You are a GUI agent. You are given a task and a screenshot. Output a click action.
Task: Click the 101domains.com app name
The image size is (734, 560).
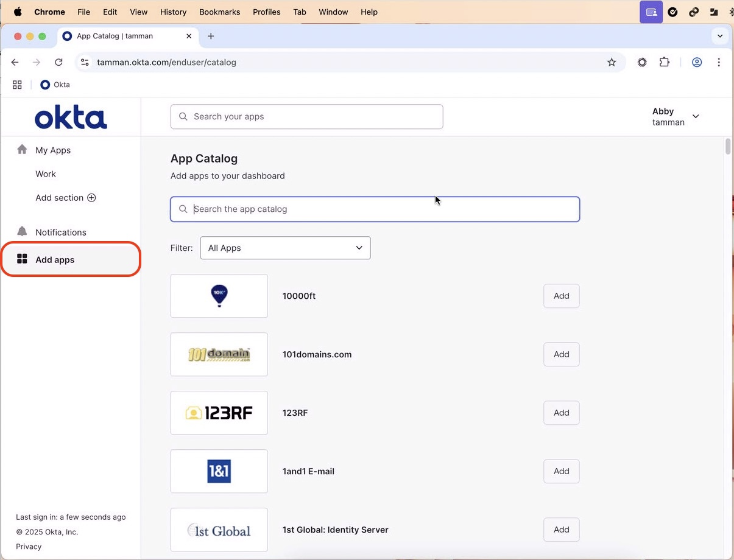(x=317, y=355)
